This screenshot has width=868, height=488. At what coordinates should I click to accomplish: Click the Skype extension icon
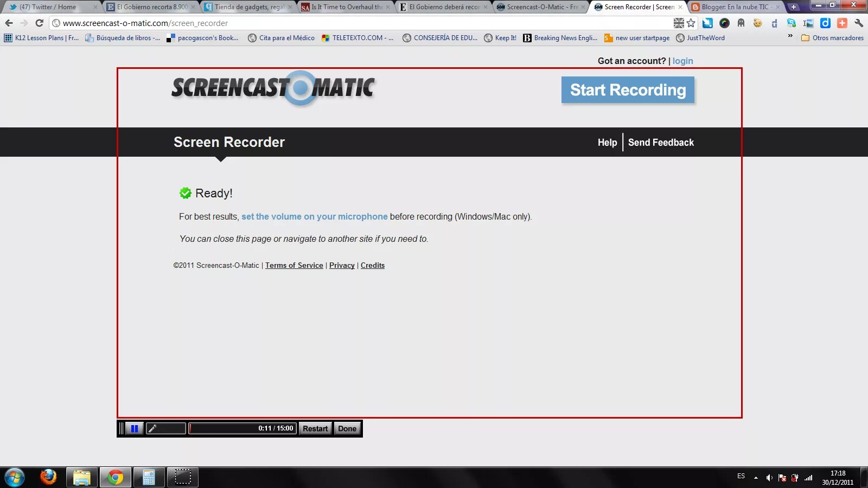(x=792, y=23)
